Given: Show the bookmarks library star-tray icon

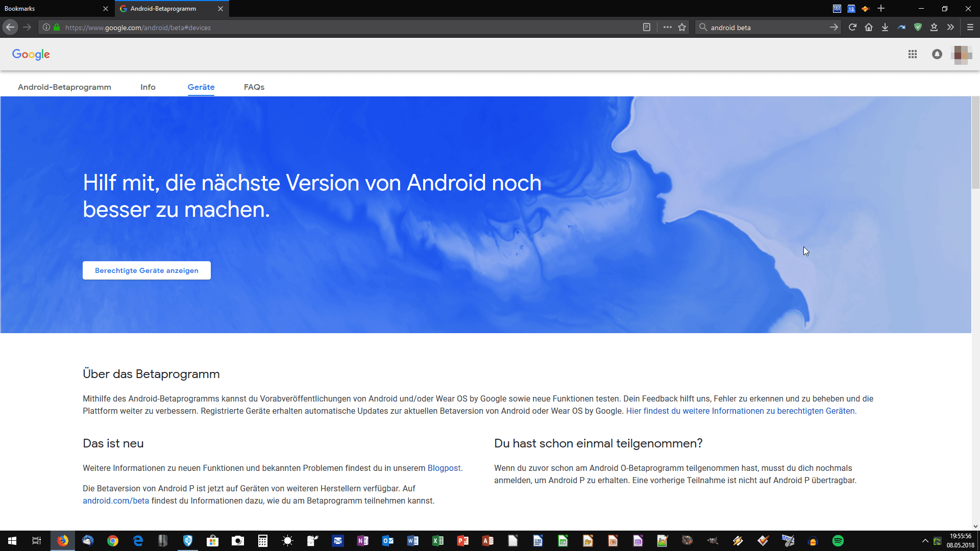Looking at the screenshot, I should coord(934,28).
